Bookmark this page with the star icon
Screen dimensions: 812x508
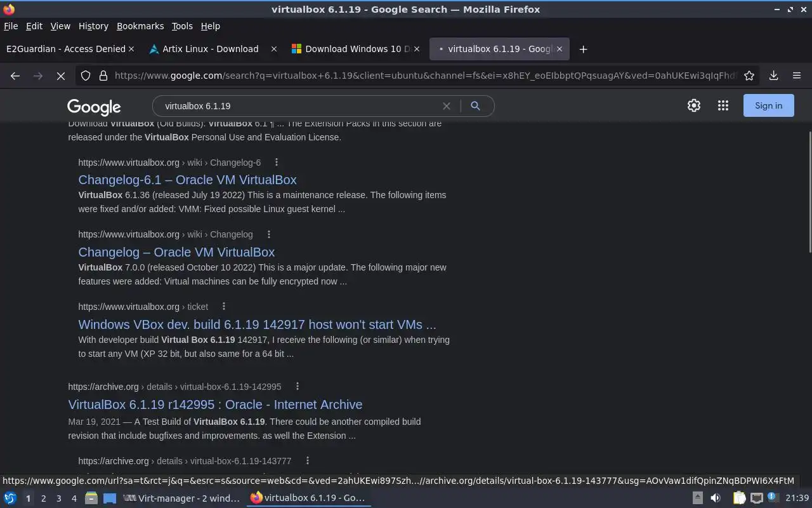[749, 76]
